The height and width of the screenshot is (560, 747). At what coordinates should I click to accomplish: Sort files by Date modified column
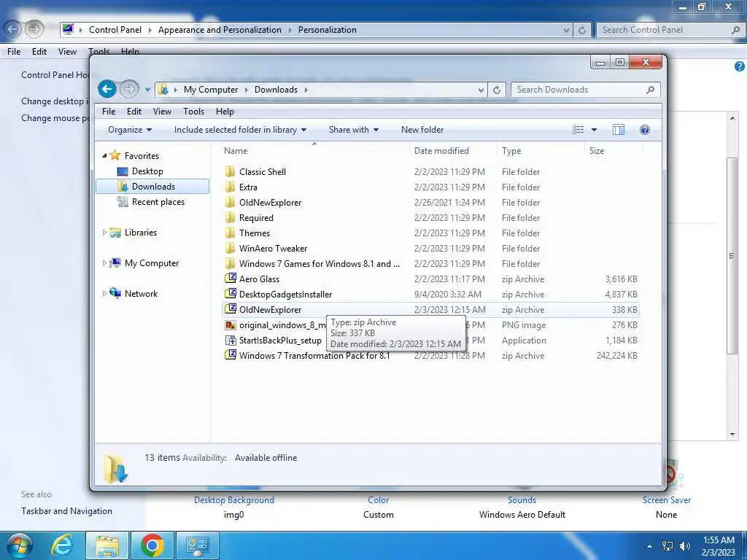click(x=453, y=150)
